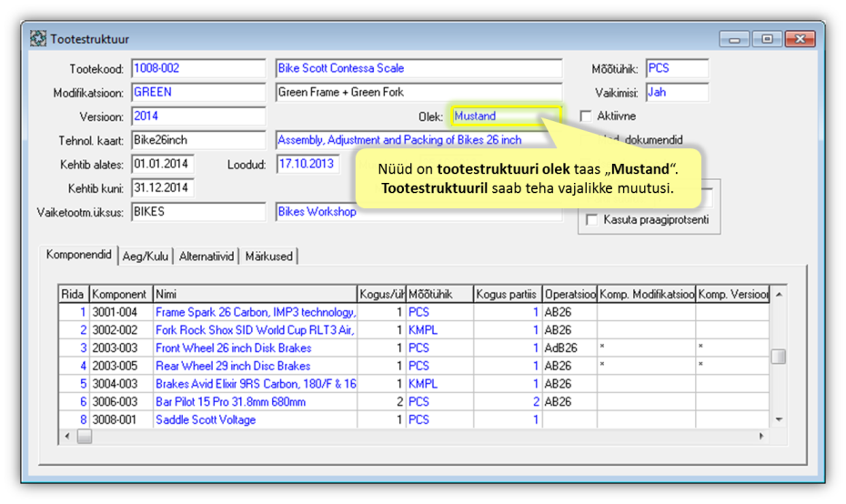
Task: Click the Olek field showing Mustand
Action: click(506, 116)
